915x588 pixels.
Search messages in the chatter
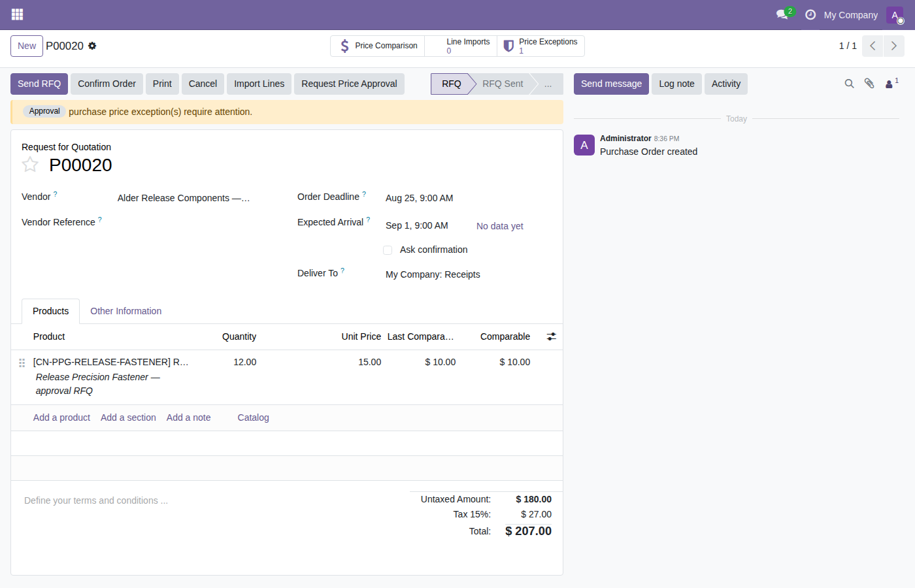coord(849,84)
